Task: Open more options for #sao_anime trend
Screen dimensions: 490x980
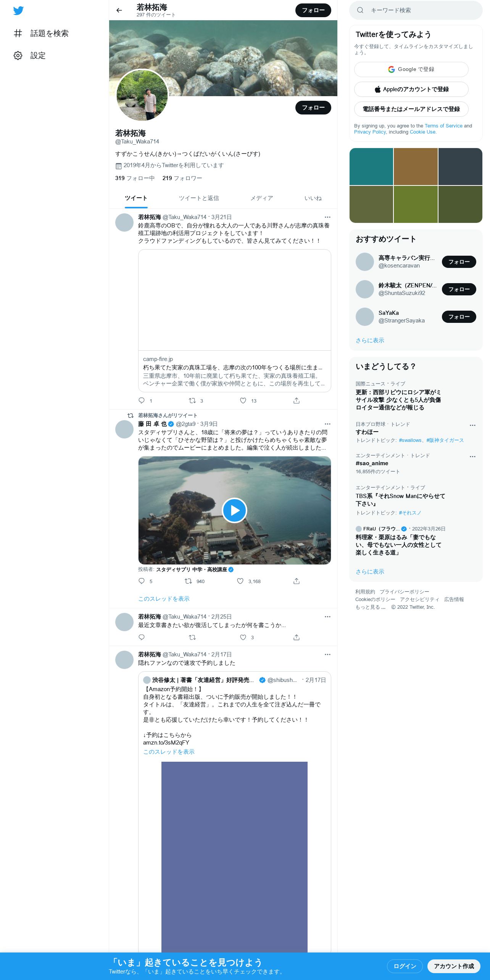Action: point(472,456)
